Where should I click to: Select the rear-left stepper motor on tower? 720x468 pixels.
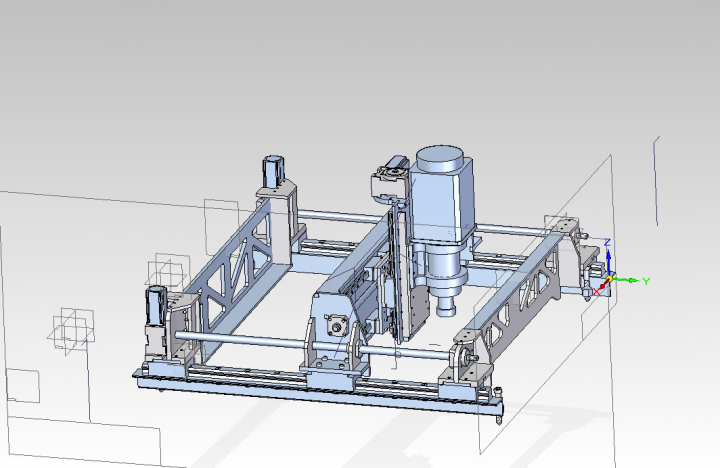(x=273, y=172)
